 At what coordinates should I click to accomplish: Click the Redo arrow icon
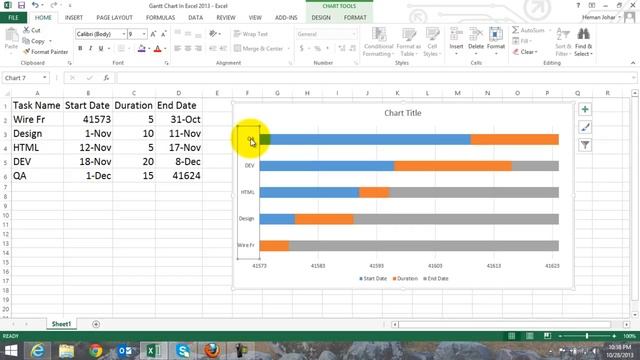click(x=53, y=6)
